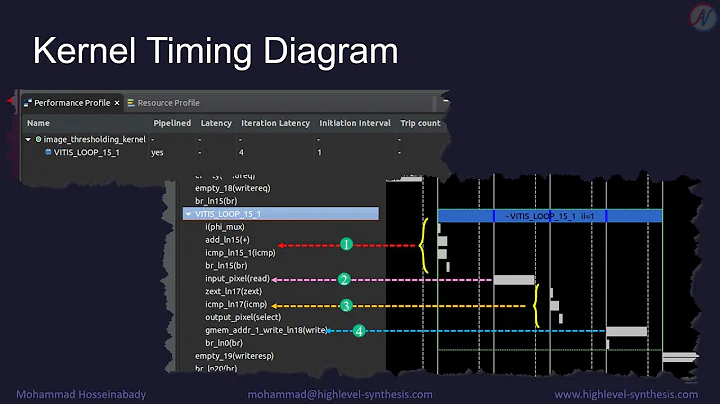Viewport: 720px width, 404px height.
Task: Click the VITIS_LOOP_15_1 ii=1 timeline bar
Action: click(x=550, y=216)
